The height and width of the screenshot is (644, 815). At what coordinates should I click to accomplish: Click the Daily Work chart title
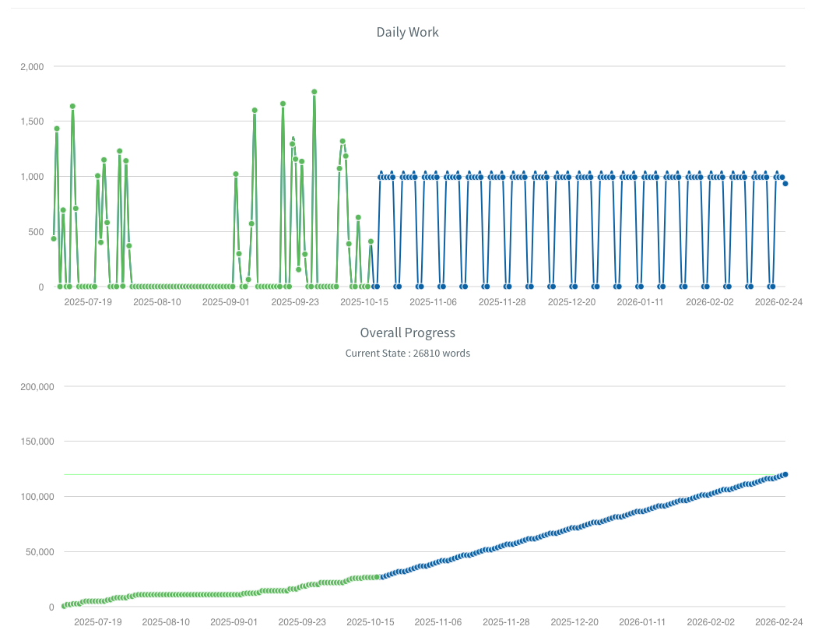[x=407, y=32]
